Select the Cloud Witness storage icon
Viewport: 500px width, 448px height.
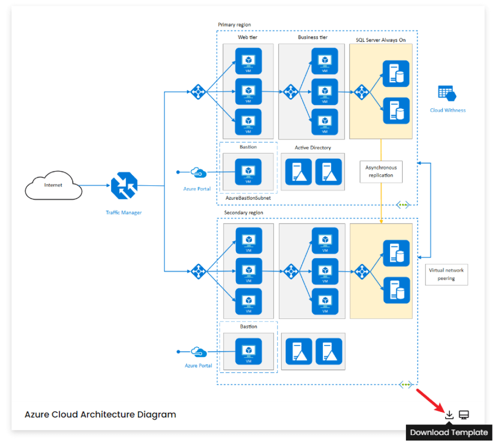click(x=447, y=93)
